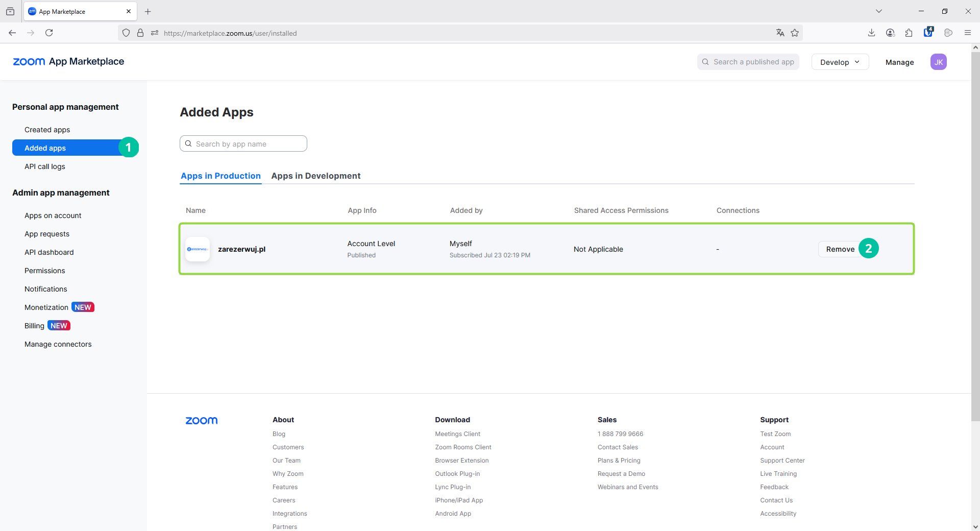This screenshot has width=980, height=531.
Task: Open the Test Zoom support link
Action: (x=775, y=434)
